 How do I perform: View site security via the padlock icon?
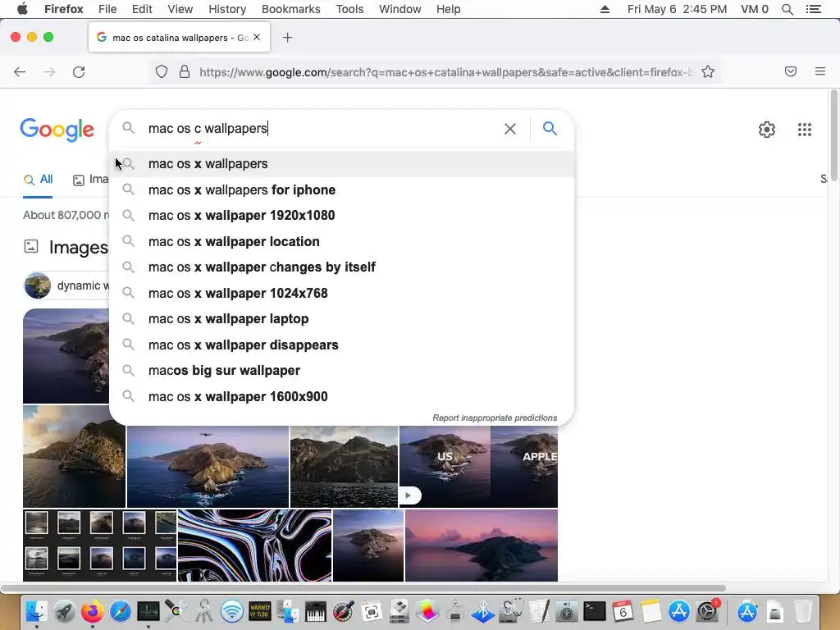click(185, 72)
